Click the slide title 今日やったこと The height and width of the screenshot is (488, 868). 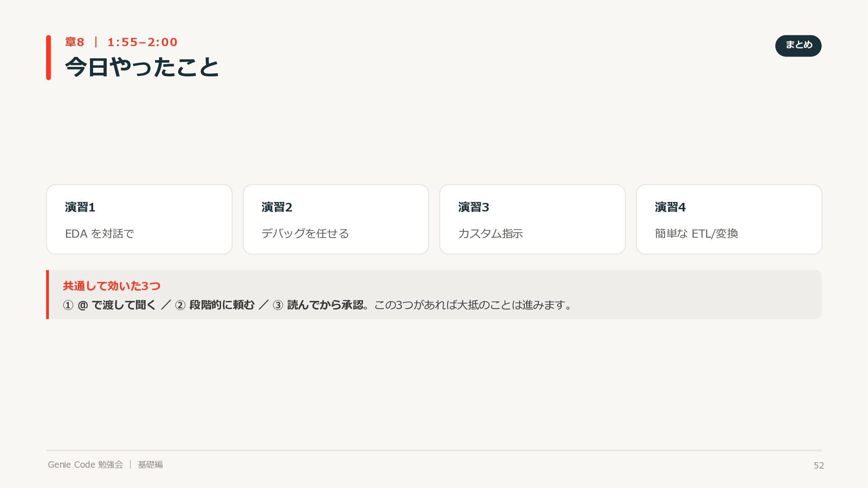(x=142, y=67)
